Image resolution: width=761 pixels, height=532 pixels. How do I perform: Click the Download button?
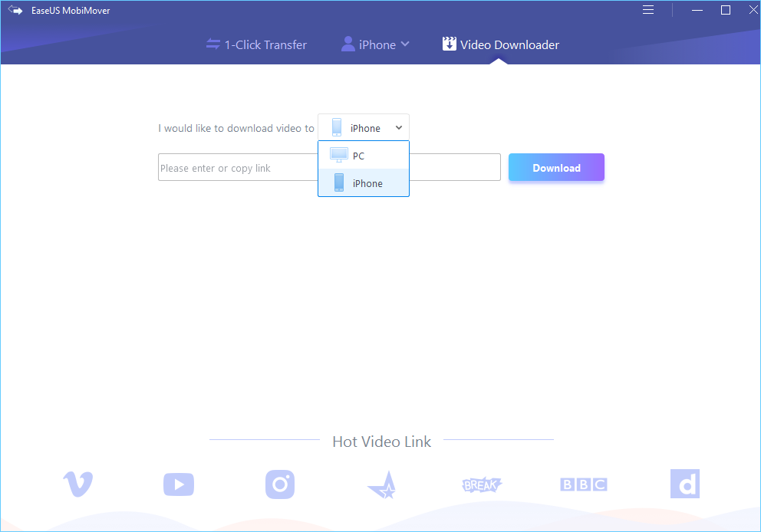click(556, 167)
